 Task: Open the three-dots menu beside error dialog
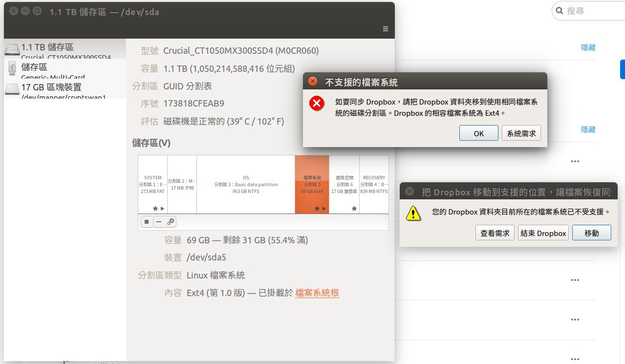pos(575,161)
